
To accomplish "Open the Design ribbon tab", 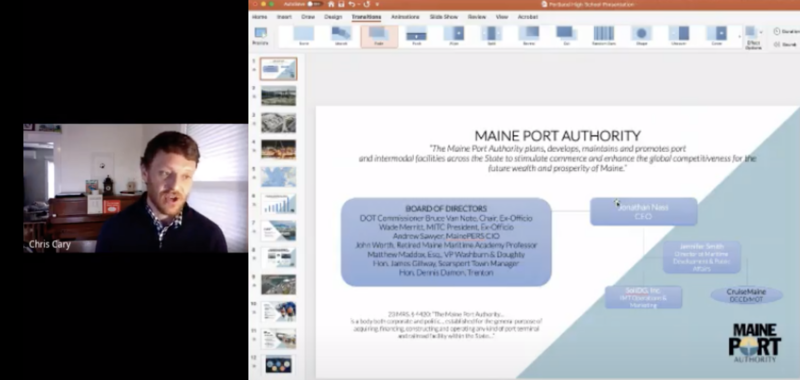I will [x=333, y=17].
